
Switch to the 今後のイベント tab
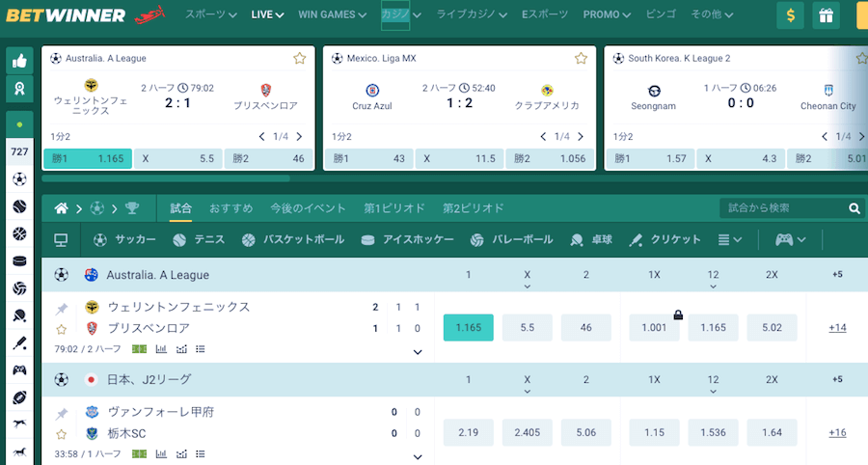click(x=308, y=208)
